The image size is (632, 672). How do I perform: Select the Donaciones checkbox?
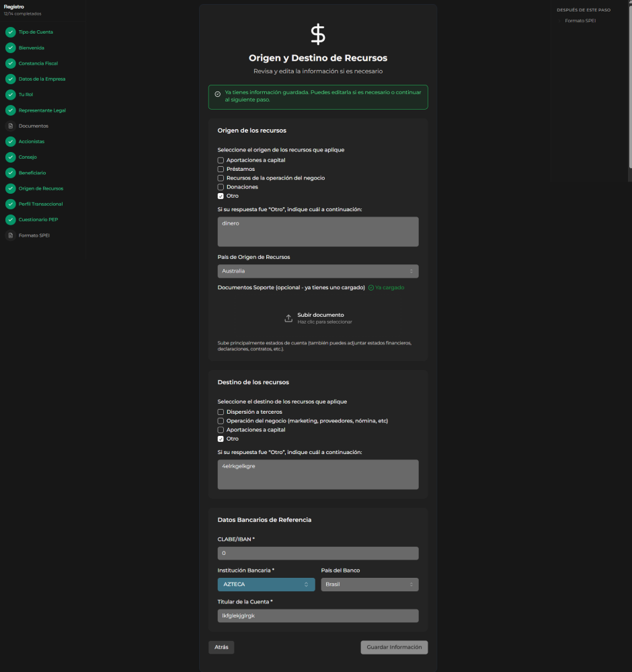tap(221, 187)
